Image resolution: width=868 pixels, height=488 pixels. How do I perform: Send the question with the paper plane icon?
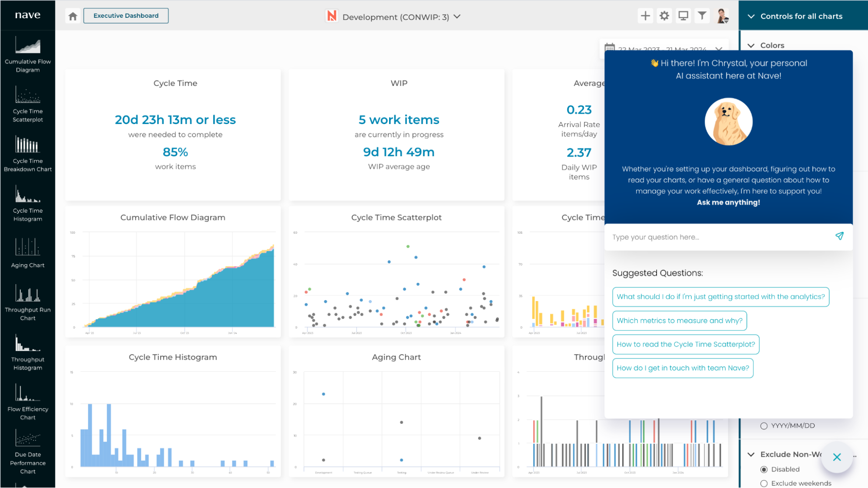coord(839,236)
